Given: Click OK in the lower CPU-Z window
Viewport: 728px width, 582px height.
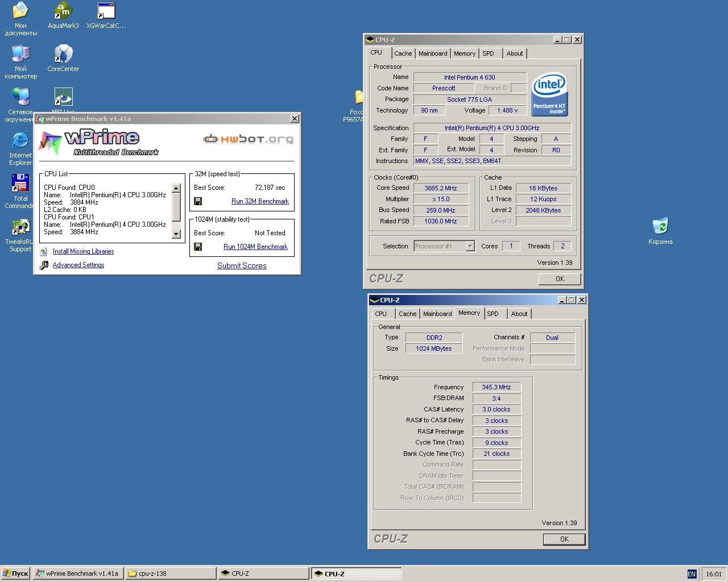Looking at the screenshot, I should 564,539.
